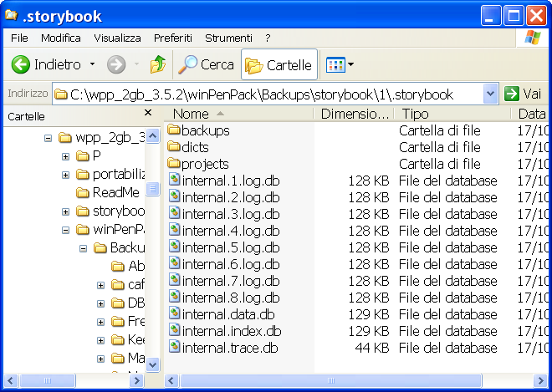Sort by the Dimensione column header
Viewport: 552px width, 392px height.
coord(354,114)
